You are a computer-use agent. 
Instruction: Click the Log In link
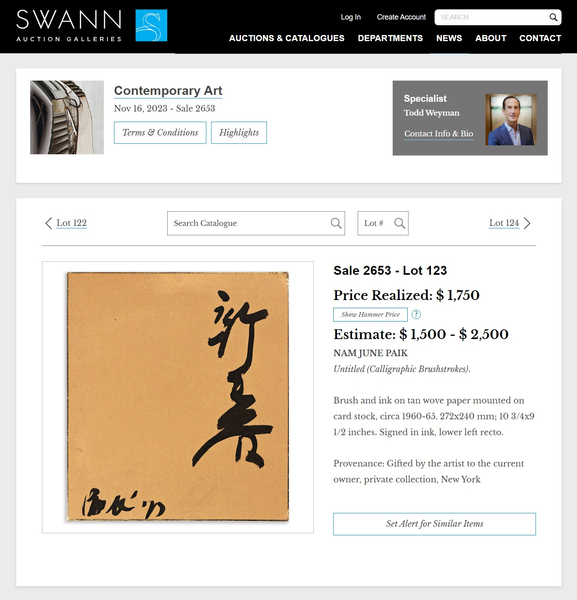click(351, 17)
